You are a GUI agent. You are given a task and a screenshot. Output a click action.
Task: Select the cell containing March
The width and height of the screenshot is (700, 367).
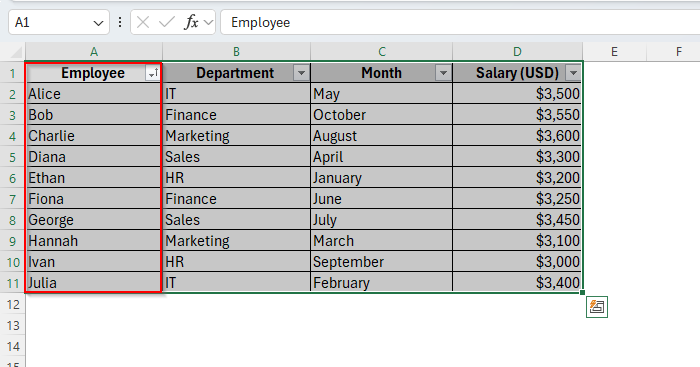[382, 241]
